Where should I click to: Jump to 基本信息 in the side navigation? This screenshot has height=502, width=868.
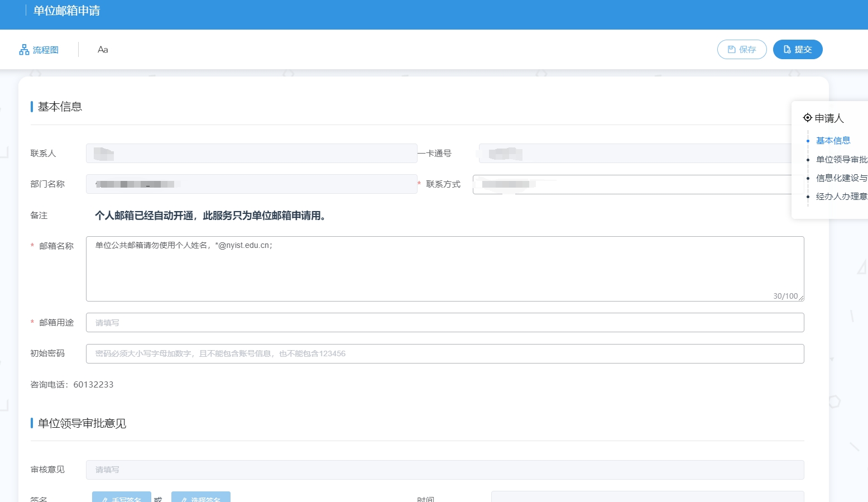(x=833, y=141)
